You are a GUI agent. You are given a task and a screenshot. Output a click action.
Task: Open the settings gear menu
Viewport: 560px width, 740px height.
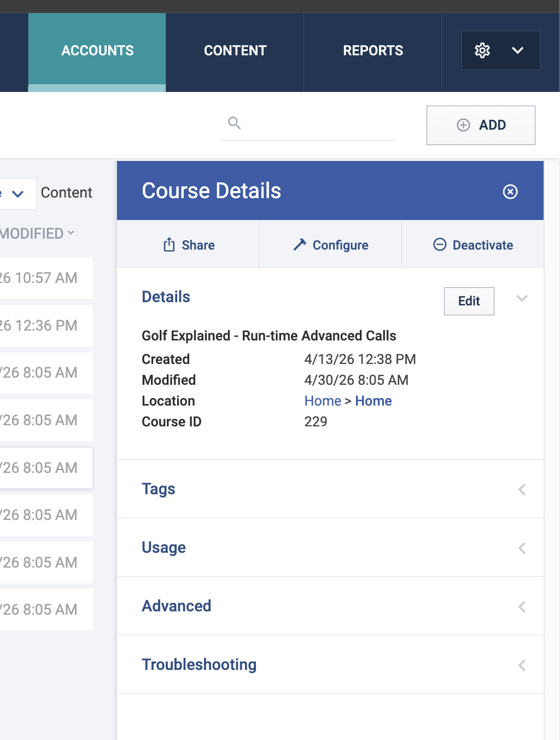point(482,50)
